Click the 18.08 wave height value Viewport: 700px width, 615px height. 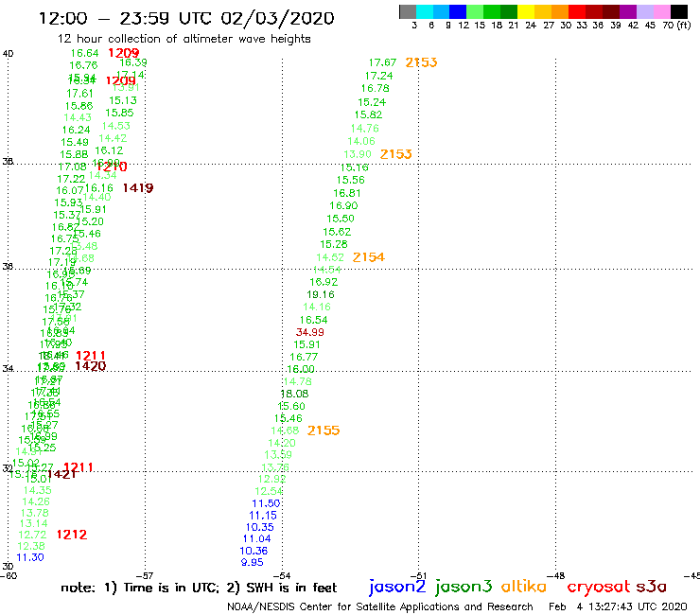[x=294, y=394]
